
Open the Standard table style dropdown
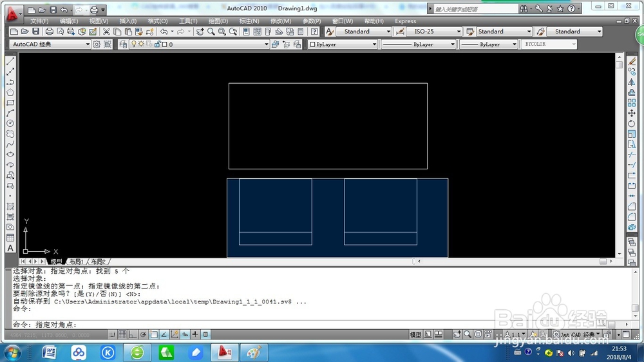529,31
